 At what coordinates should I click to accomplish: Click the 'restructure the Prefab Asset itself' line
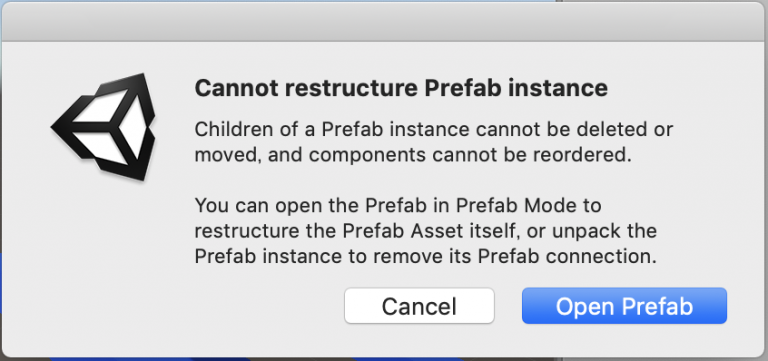pos(426,231)
